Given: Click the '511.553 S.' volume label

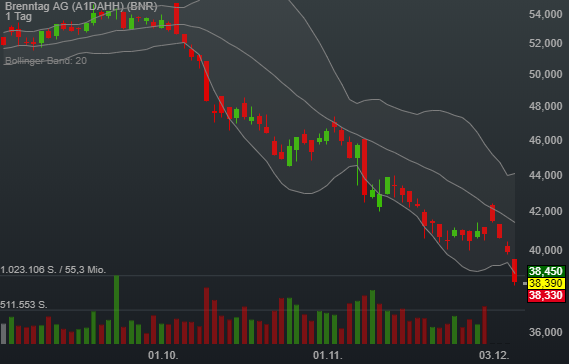Looking at the screenshot, I should coord(24,304).
